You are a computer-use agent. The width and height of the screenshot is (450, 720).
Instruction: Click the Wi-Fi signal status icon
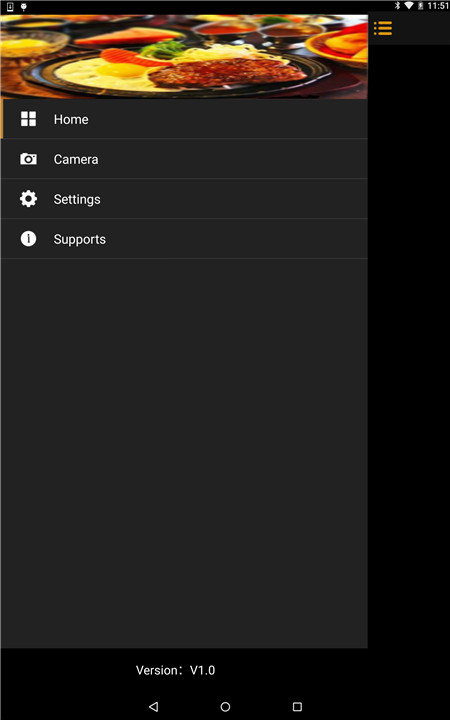tap(408, 6)
